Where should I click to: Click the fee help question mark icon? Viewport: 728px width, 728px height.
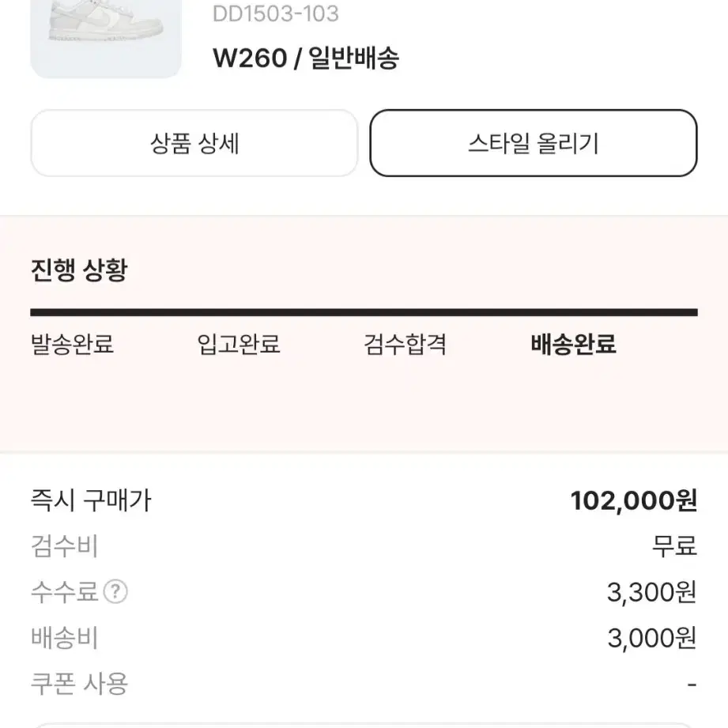(x=115, y=591)
